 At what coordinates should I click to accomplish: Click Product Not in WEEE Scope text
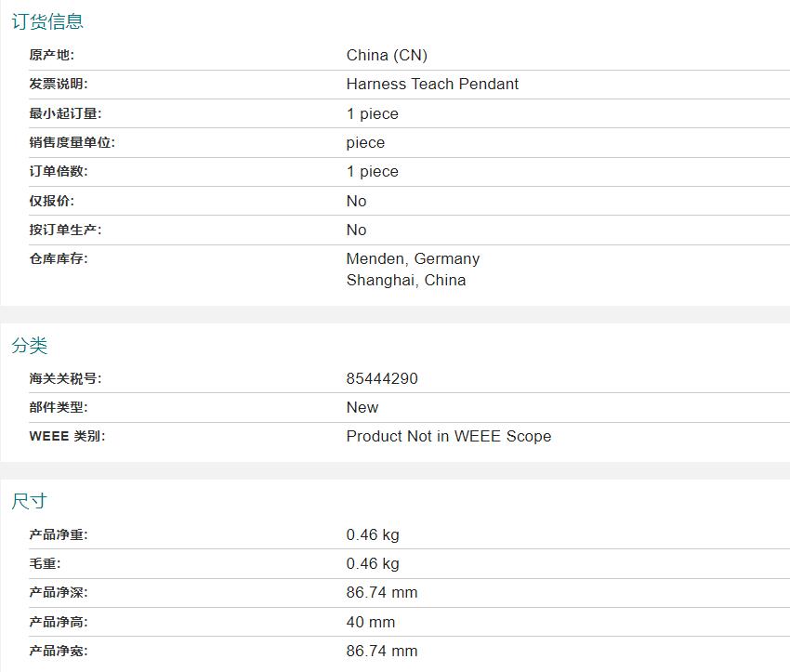point(448,436)
